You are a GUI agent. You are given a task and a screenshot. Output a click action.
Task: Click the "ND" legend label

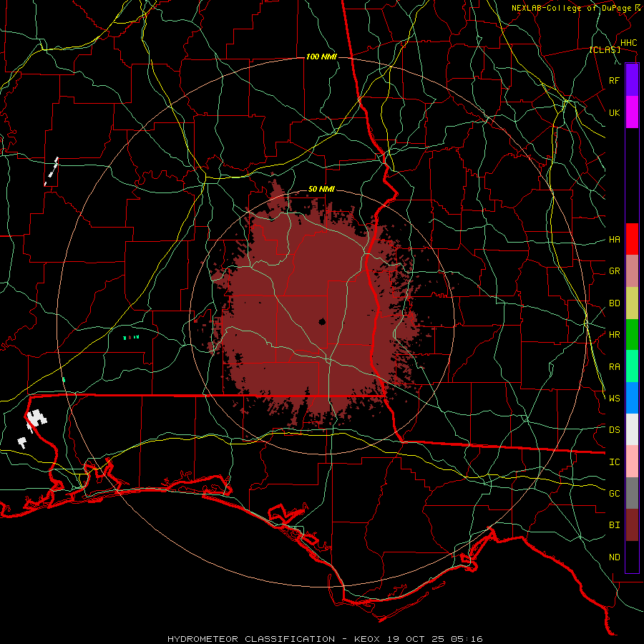(614, 557)
